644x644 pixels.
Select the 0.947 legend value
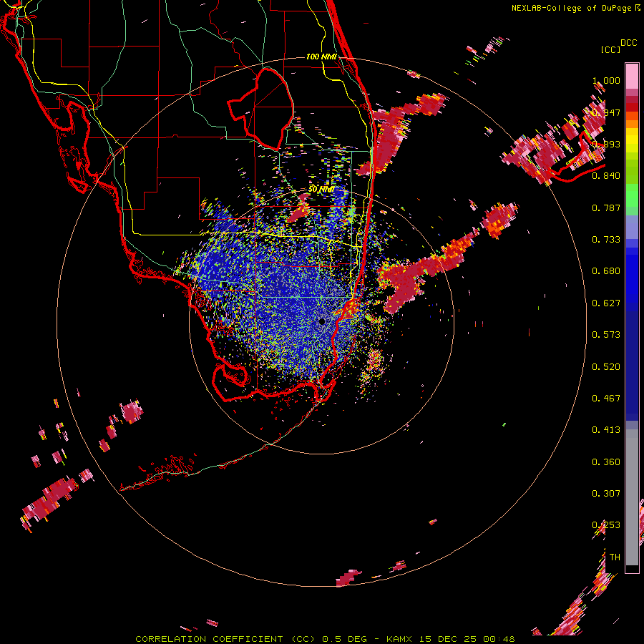[606, 112]
